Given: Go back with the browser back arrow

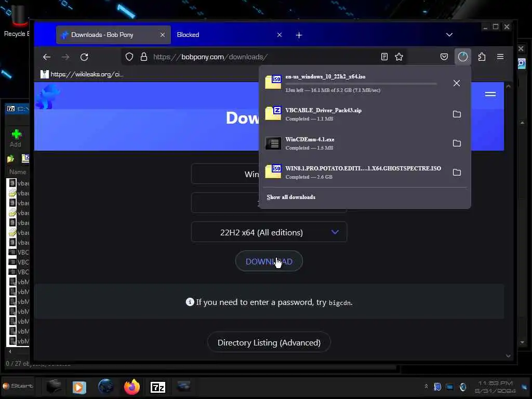Looking at the screenshot, I should click(x=47, y=57).
